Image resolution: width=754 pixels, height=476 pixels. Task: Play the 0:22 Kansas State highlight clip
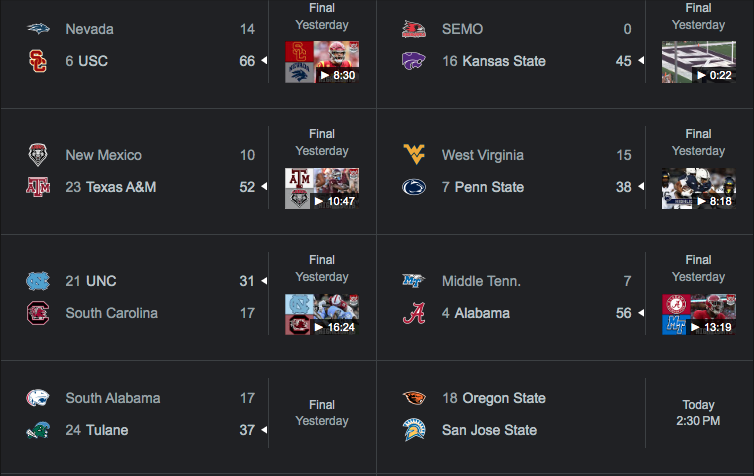pos(698,62)
